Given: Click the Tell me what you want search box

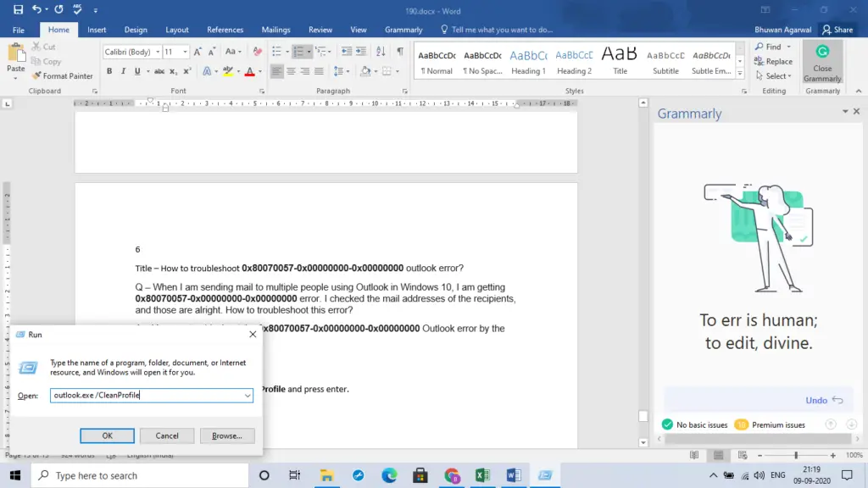Looking at the screenshot, I should tap(497, 30).
